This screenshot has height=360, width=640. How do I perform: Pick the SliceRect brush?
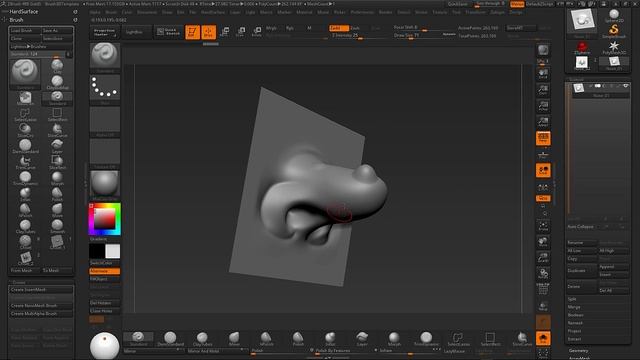tap(57, 162)
